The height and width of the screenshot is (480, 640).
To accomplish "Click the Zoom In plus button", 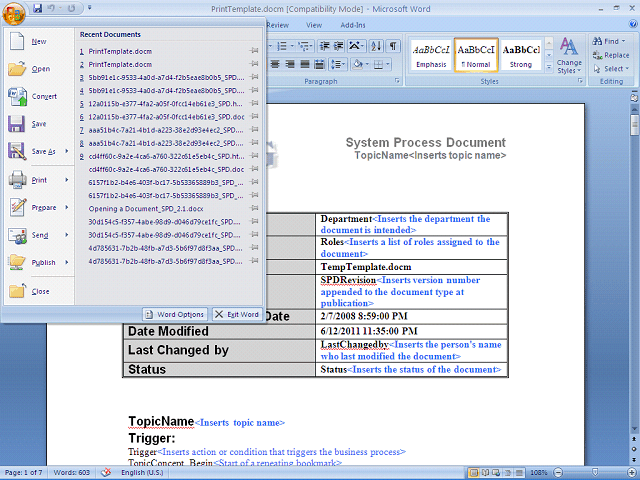I will click(633, 473).
